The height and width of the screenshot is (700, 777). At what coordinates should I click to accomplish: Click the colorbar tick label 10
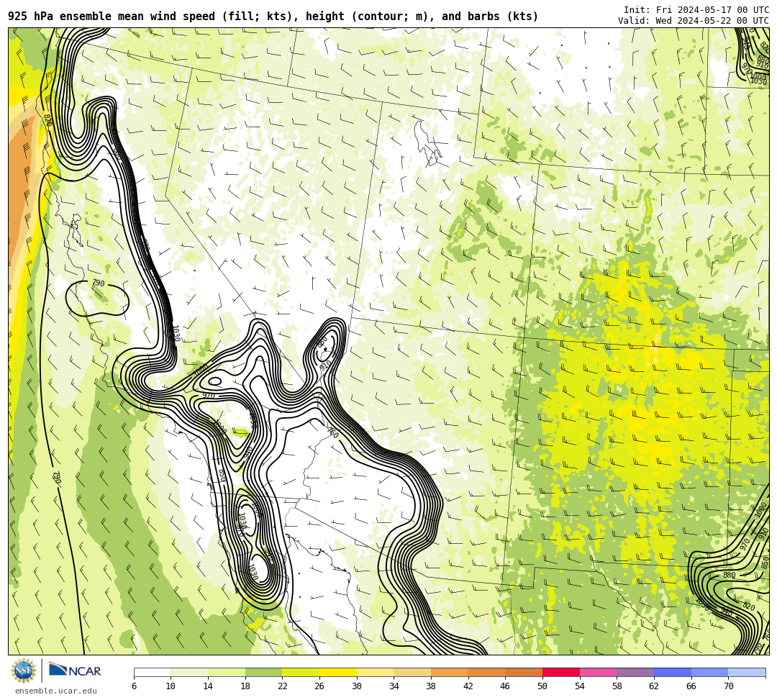[x=171, y=686]
